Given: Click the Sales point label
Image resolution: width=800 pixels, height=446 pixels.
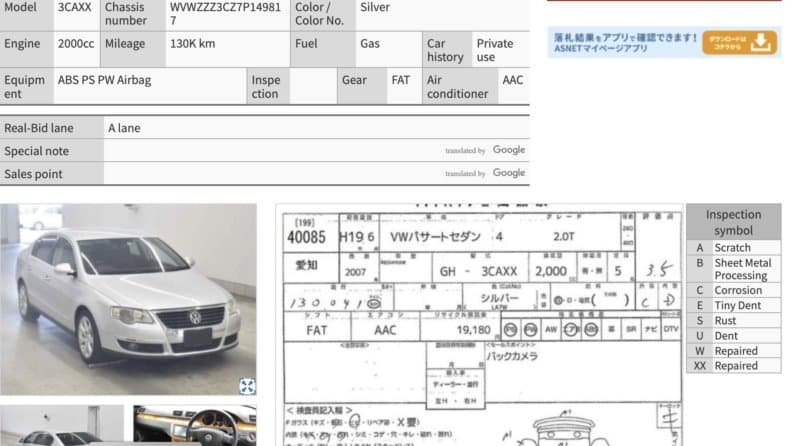Looking at the screenshot, I should [x=33, y=174].
